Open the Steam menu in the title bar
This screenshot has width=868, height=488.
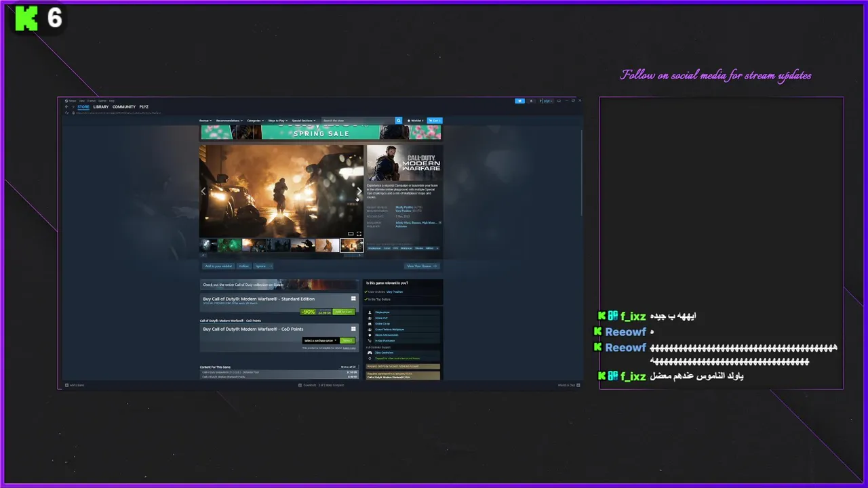(70, 101)
